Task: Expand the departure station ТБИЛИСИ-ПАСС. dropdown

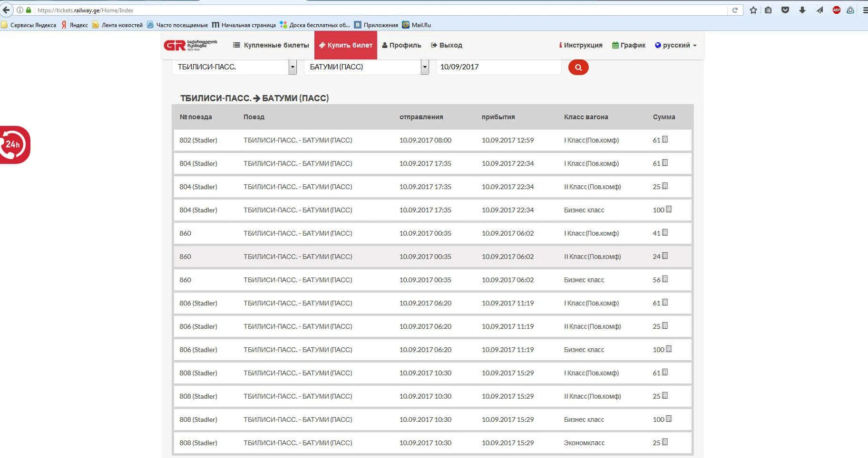Action: coord(293,67)
